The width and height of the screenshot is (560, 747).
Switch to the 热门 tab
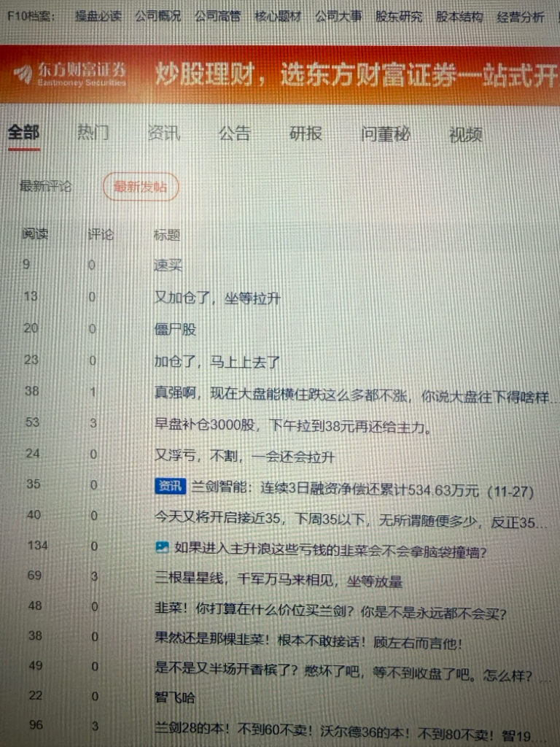pyautogui.click(x=93, y=133)
